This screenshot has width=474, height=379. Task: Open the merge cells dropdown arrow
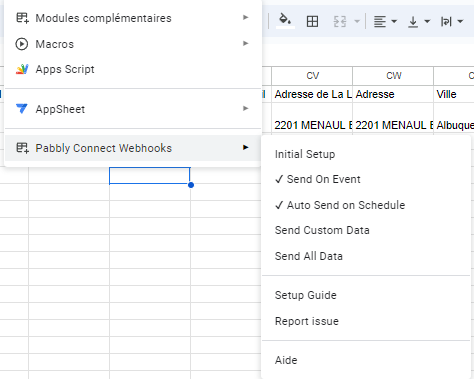(x=357, y=22)
